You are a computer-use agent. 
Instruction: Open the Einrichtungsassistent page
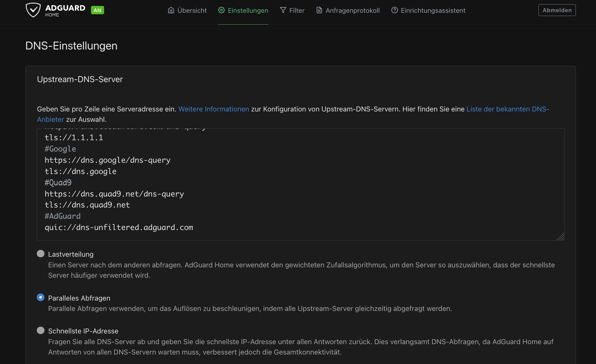pos(433,10)
